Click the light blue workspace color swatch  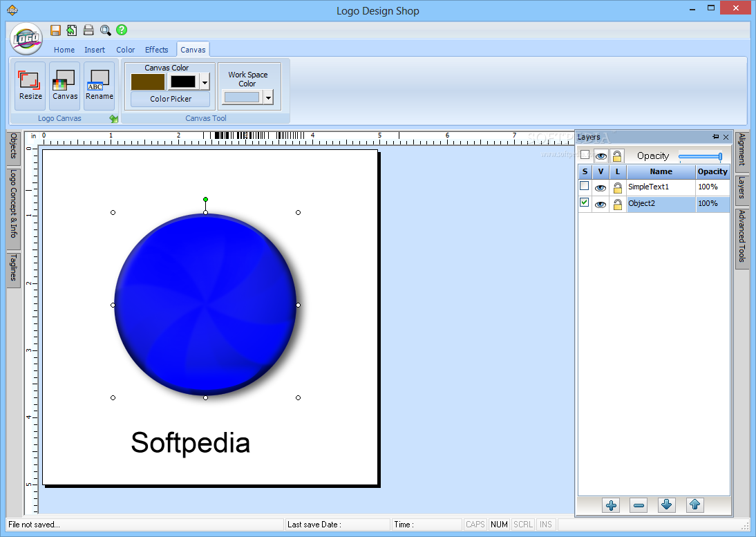(242, 97)
